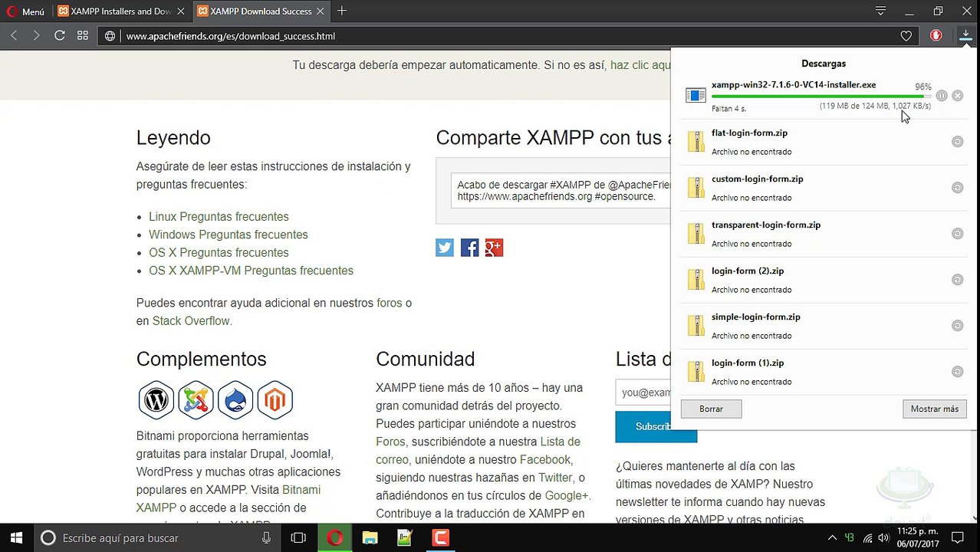Open Linux Preguntas frecuentes link
Image resolution: width=980 pixels, height=552 pixels.
pyautogui.click(x=219, y=217)
